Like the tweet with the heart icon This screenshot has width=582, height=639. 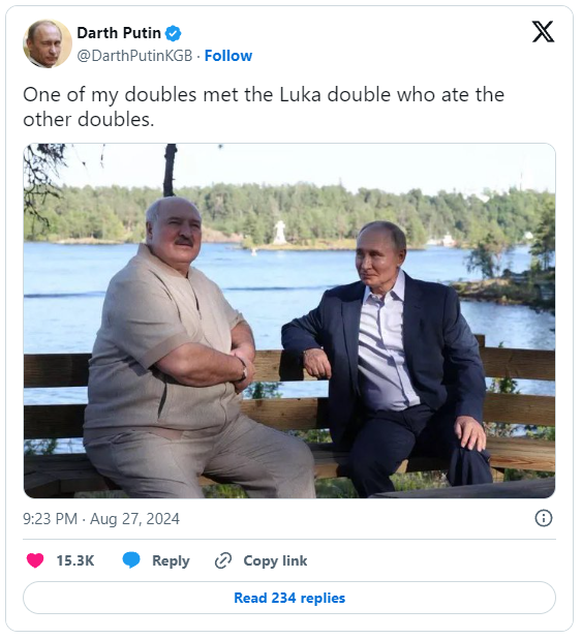coord(35,560)
